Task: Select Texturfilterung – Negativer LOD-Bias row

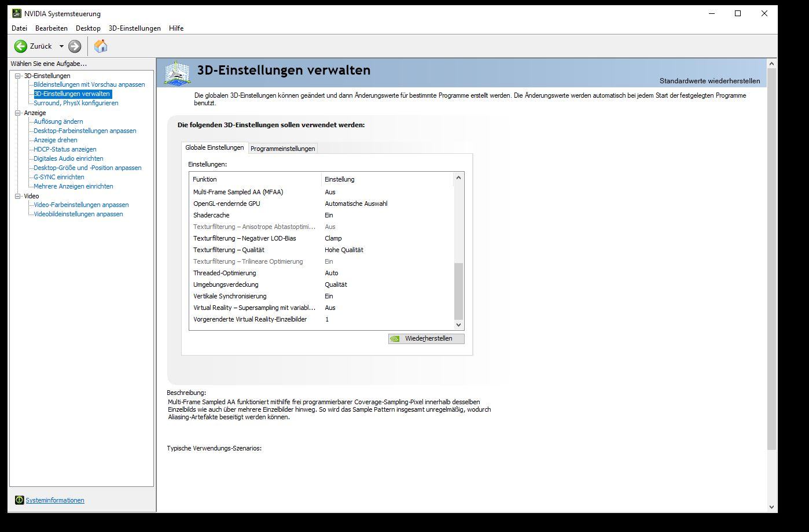Action: pyautogui.click(x=321, y=238)
